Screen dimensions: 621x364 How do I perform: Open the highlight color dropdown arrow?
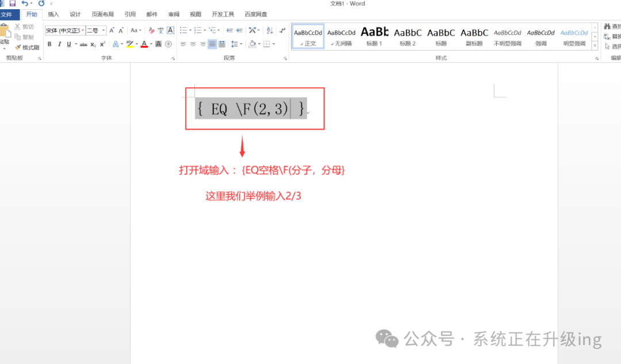coord(137,44)
